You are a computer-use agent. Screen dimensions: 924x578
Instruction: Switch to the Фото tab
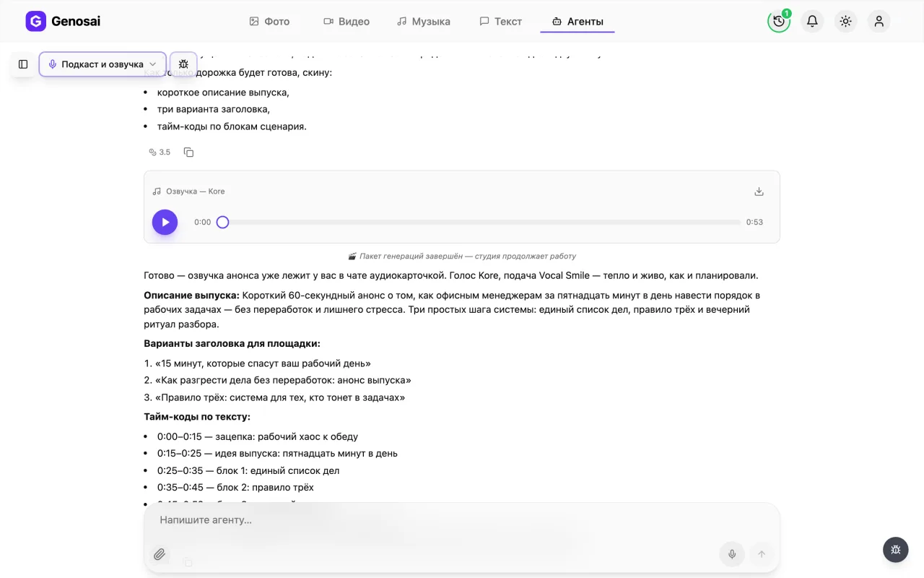click(269, 22)
